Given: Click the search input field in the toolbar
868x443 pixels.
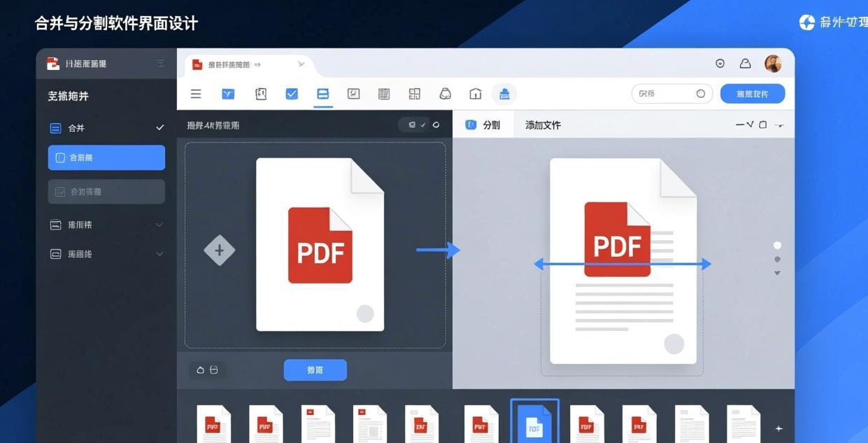Looking at the screenshot, I should [x=672, y=94].
